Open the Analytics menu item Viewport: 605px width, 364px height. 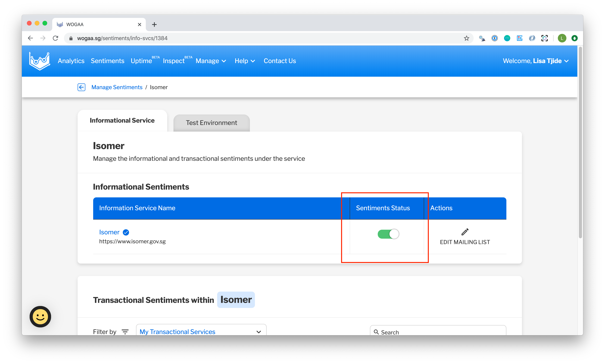point(71,61)
